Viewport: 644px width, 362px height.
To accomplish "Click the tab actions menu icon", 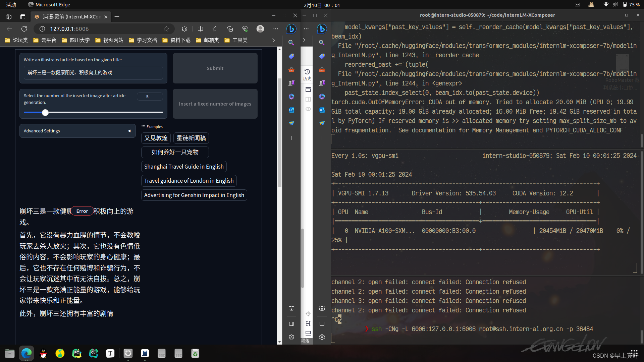I will (23, 16).
